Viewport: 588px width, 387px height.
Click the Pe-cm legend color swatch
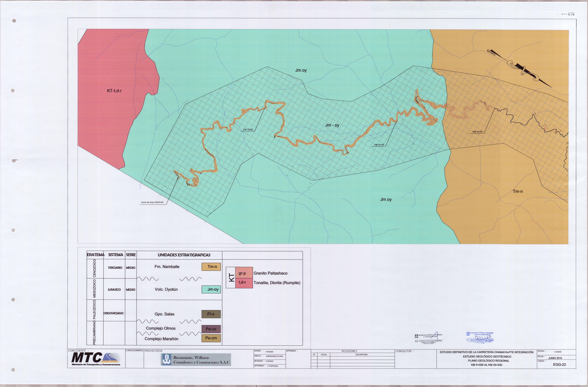[x=211, y=338]
